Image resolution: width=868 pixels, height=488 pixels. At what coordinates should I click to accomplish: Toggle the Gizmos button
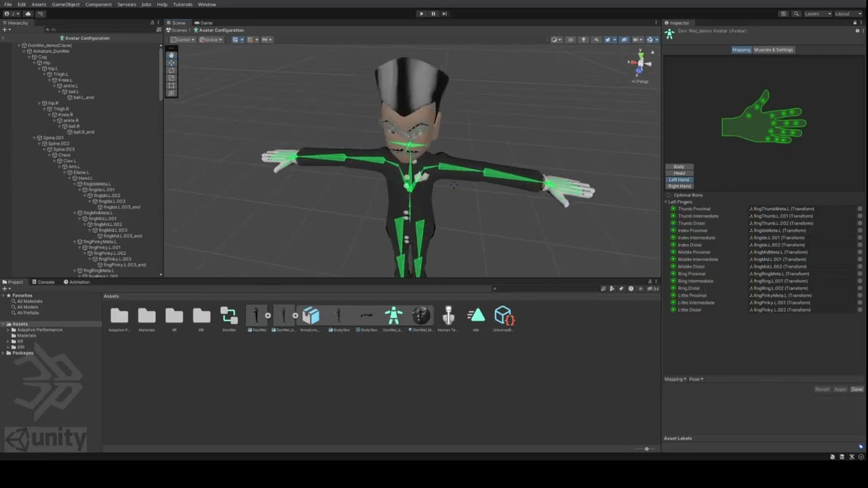(650, 39)
